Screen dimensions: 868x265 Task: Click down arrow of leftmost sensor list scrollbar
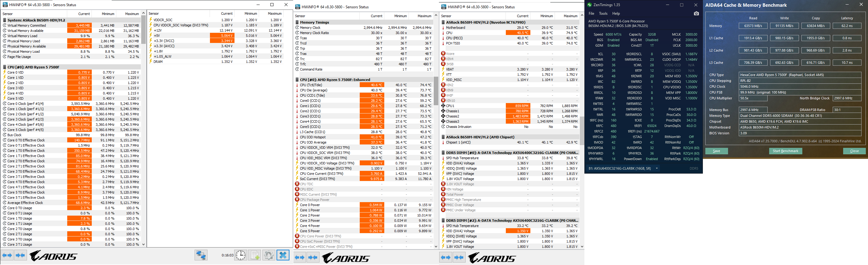click(x=144, y=244)
